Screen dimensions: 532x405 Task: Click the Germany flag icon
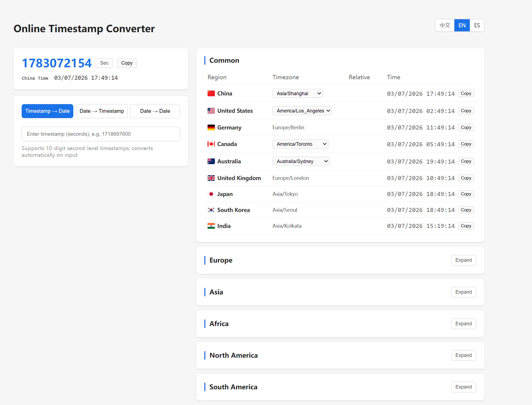tap(211, 128)
